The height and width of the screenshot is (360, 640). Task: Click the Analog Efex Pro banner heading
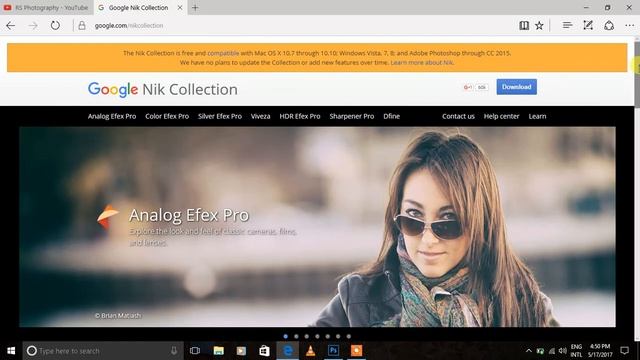[x=189, y=215]
